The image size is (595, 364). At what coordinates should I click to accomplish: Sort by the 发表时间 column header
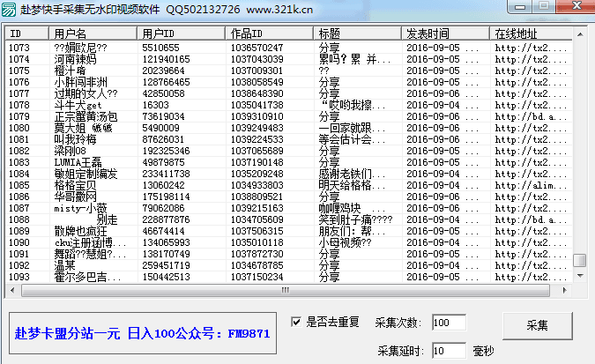point(445,33)
